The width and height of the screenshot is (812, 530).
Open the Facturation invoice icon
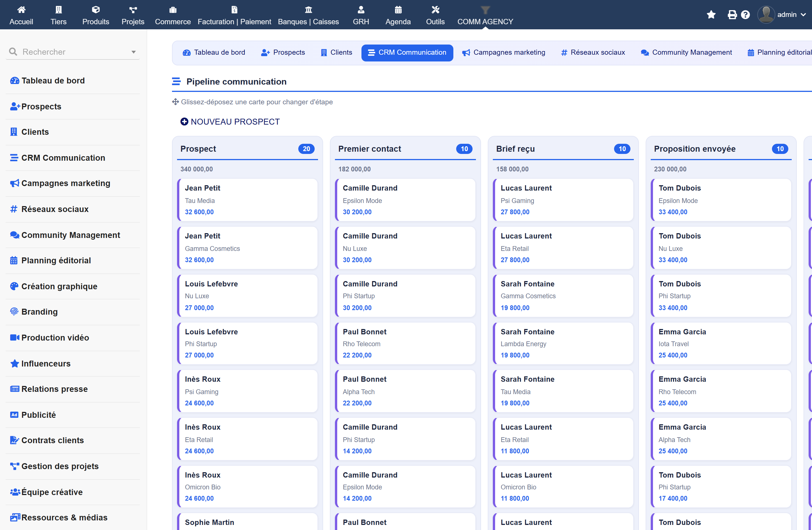click(x=234, y=10)
